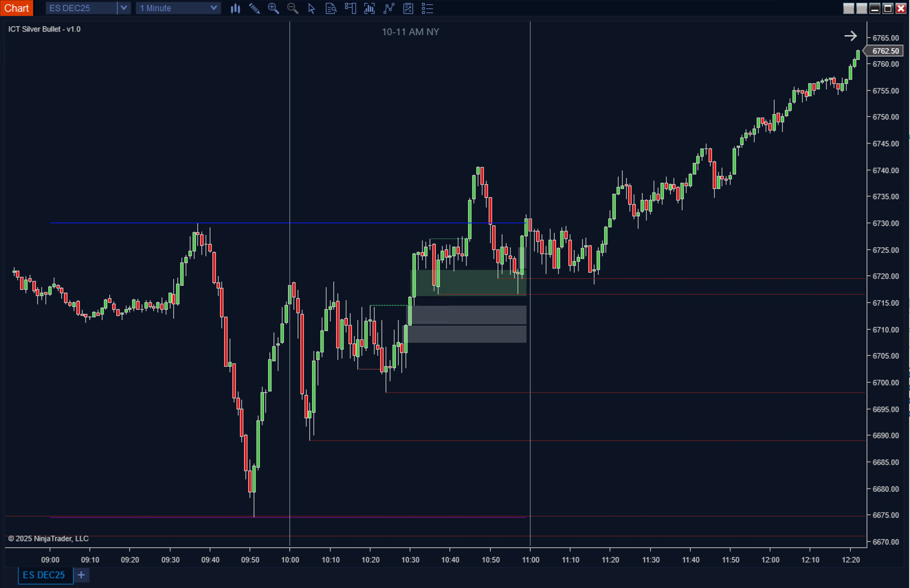910x588 pixels.
Task: Select the cursor pointer tool
Action: click(312, 8)
